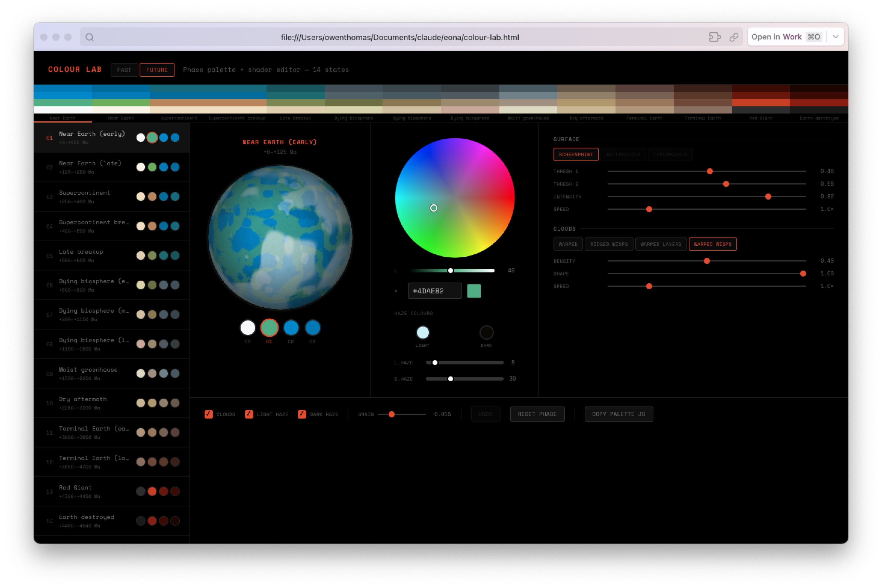Select phase 05 Late breakup

112,256
